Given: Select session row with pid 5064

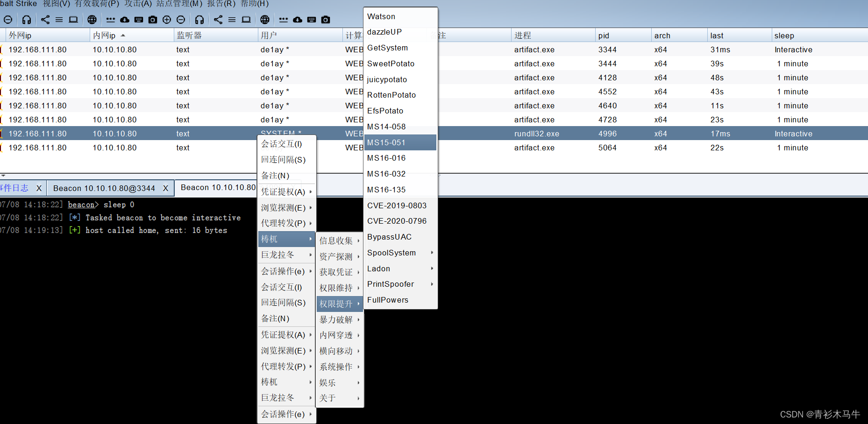Looking at the screenshot, I should click(434, 148).
